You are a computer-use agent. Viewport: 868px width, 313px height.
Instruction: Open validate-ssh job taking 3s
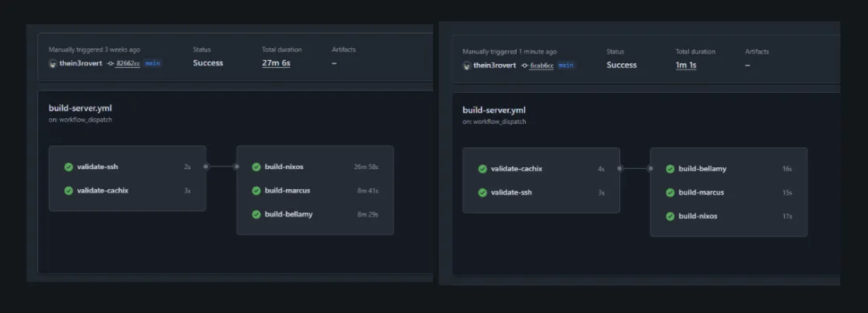pos(511,192)
